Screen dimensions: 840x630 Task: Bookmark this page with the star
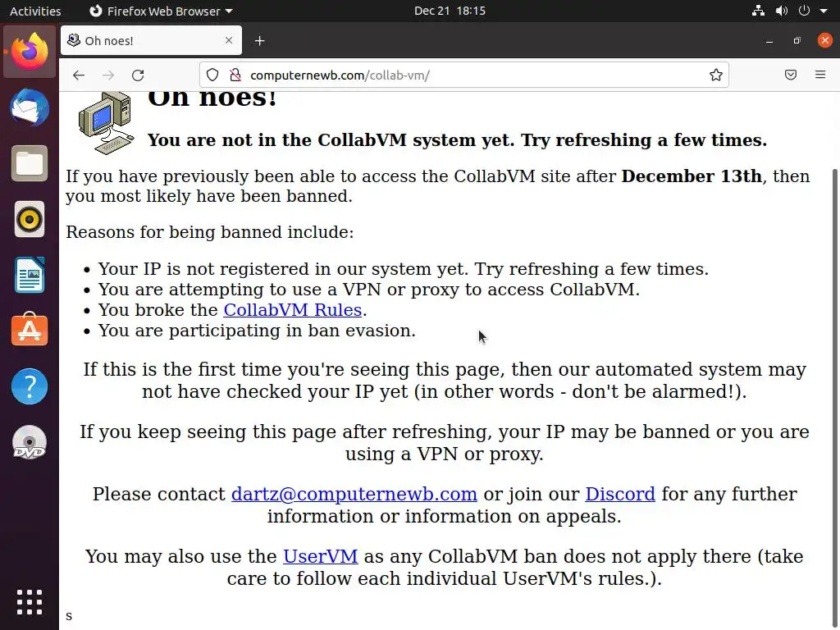click(x=715, y=75)
